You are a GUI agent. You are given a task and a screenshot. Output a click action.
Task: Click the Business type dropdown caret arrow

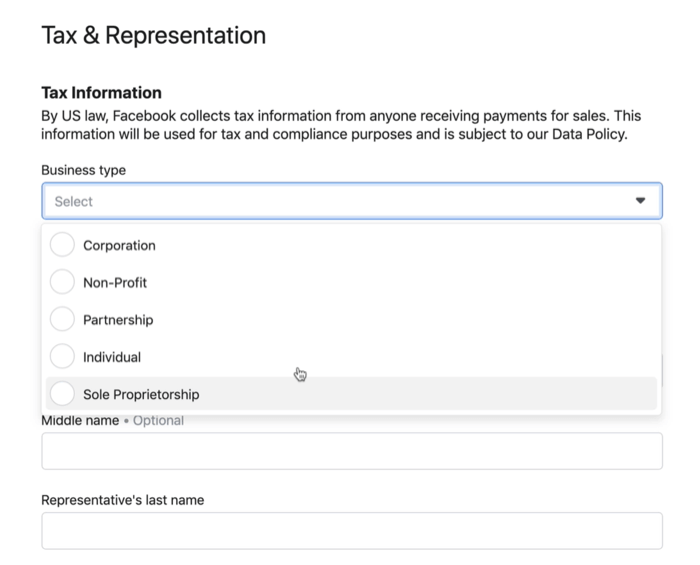640,201
